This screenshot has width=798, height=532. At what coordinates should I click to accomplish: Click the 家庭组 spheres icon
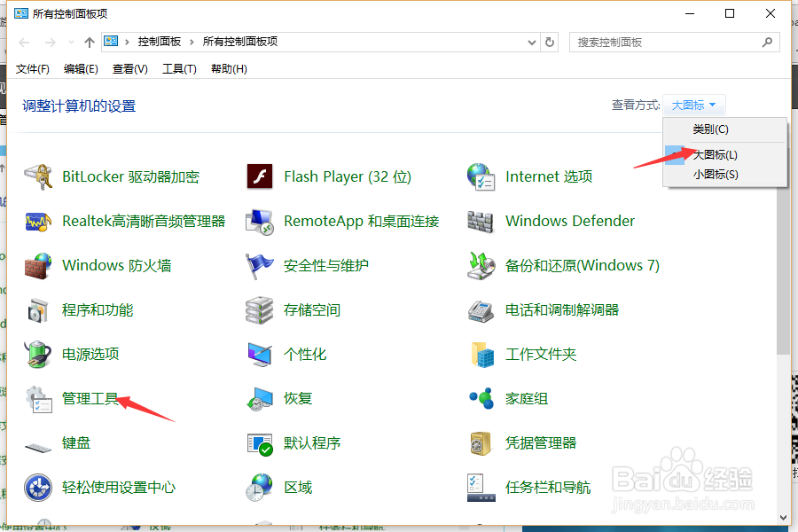[x=481, y=399]
